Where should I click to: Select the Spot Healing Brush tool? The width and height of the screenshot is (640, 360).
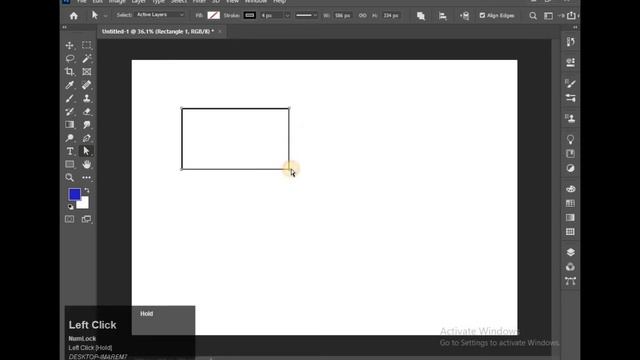(x=87, y=85)
